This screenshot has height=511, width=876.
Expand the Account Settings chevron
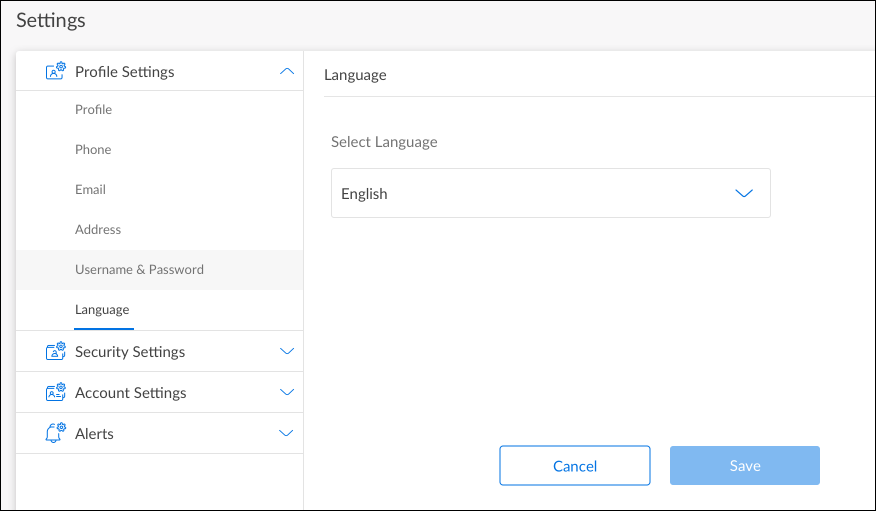tap(287, 393)
